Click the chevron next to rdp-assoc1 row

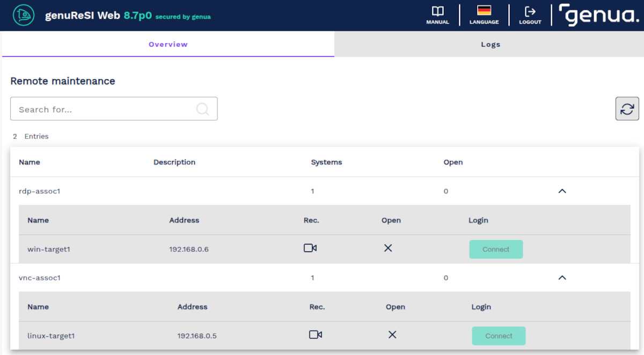[x=562, y=191]
